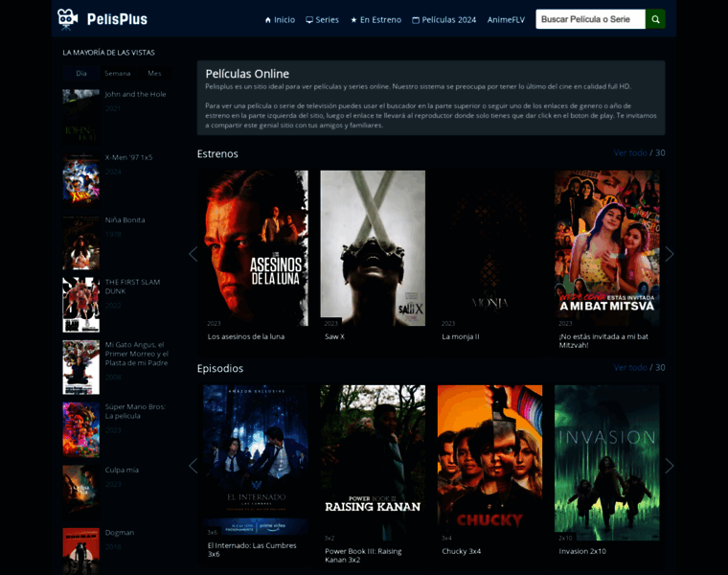This screenshot has height=575, width=728.
Task: Click the green search magnifier button
Action: [655, 19]
